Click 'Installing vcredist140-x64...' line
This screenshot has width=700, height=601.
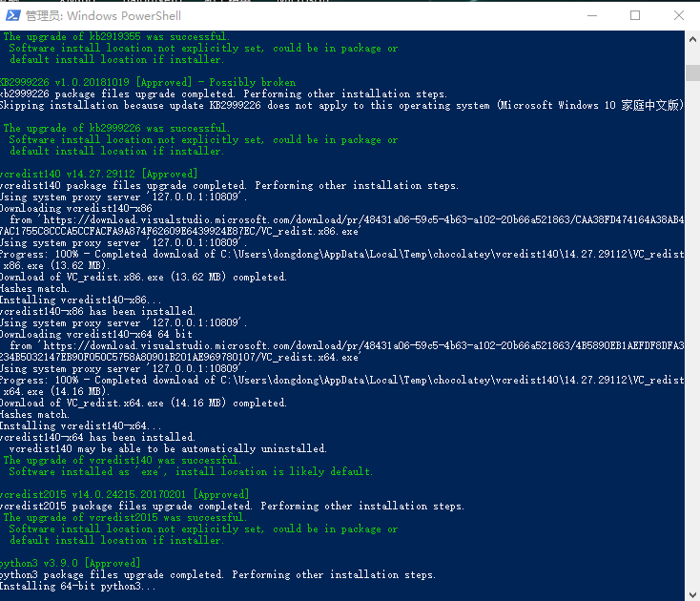pyautogui.click(x=81, y=425)
